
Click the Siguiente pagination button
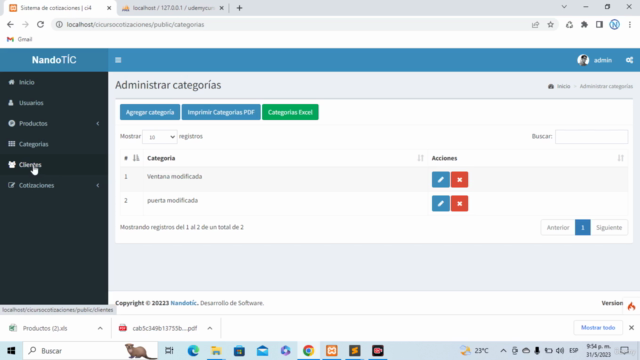click(609, 227)
